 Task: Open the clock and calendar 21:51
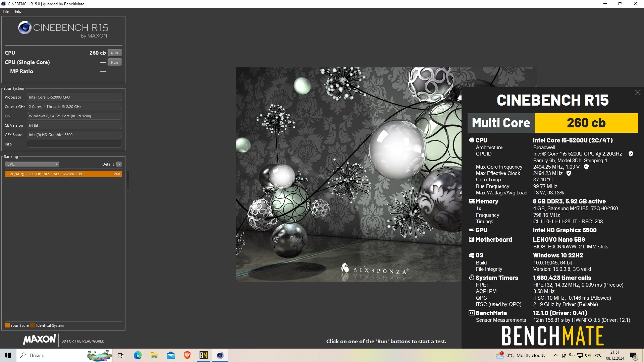[615, 355]
